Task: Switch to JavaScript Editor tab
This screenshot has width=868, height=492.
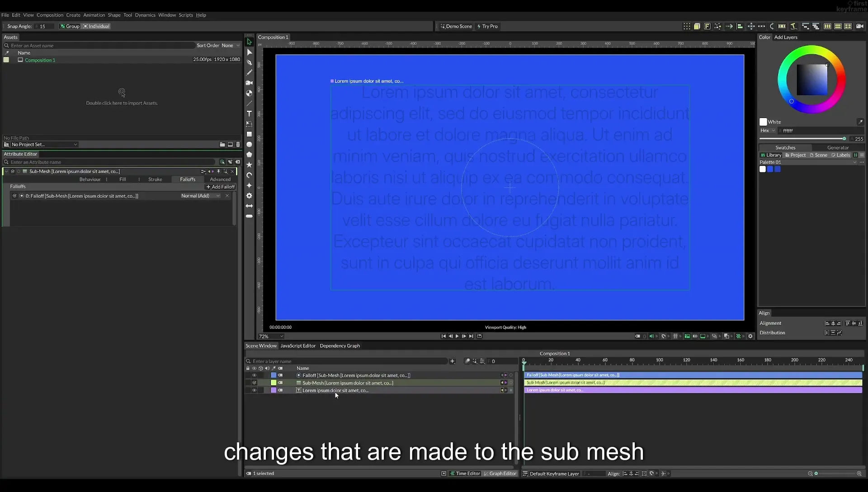Action: (298, 346)
